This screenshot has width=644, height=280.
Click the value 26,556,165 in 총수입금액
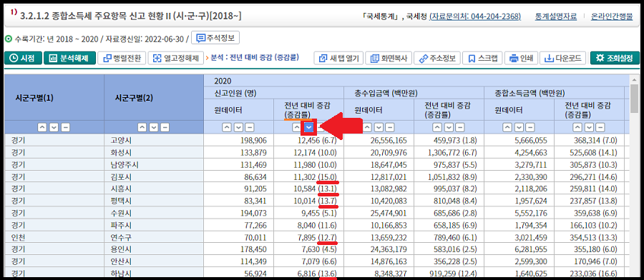pyautogui.click(x=389, y=141)
